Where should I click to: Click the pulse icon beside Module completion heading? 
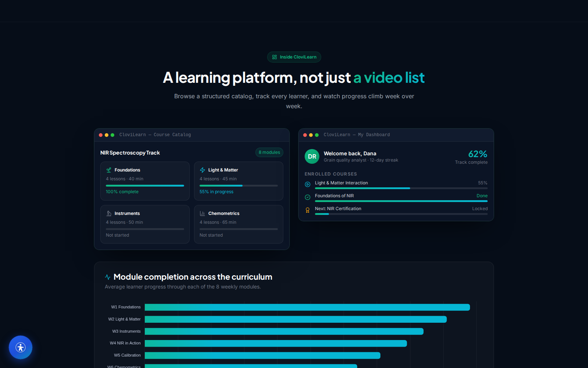108,277
